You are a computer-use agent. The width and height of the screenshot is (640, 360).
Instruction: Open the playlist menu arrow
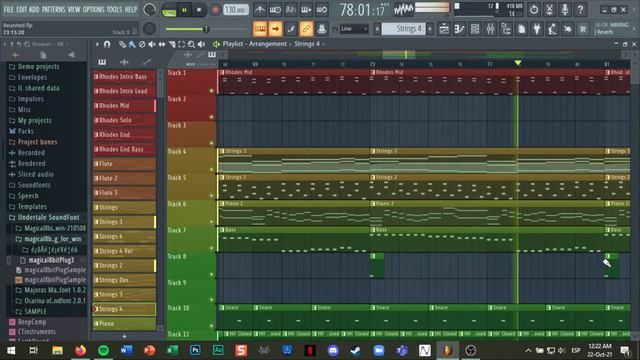tap(97, 44)
